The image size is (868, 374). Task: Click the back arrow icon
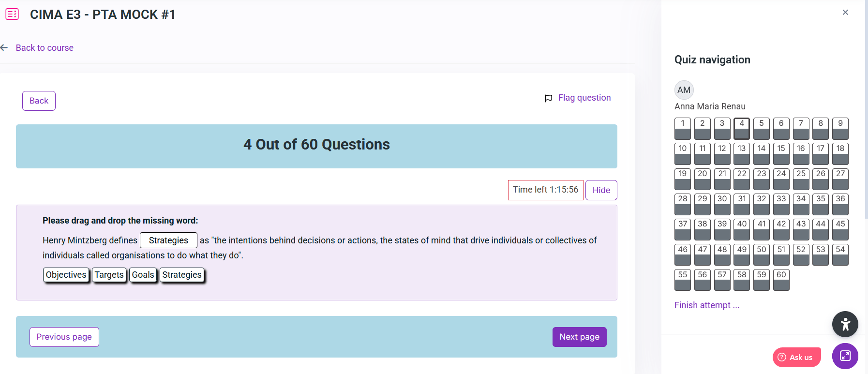click(x=4, y=47)
